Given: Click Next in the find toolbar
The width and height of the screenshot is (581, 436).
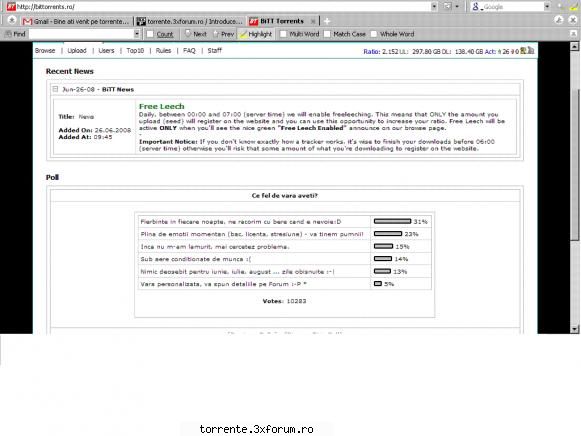Looking at the screenshot, I should click(x=196, y=34).
